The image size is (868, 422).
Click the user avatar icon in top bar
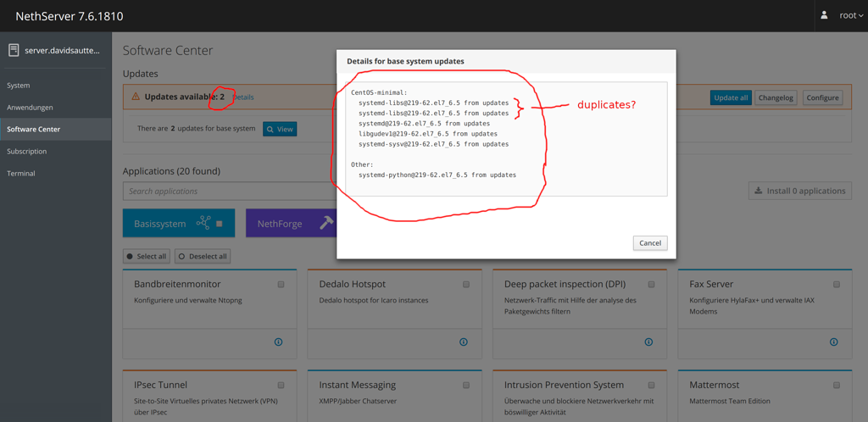point(824,15)
